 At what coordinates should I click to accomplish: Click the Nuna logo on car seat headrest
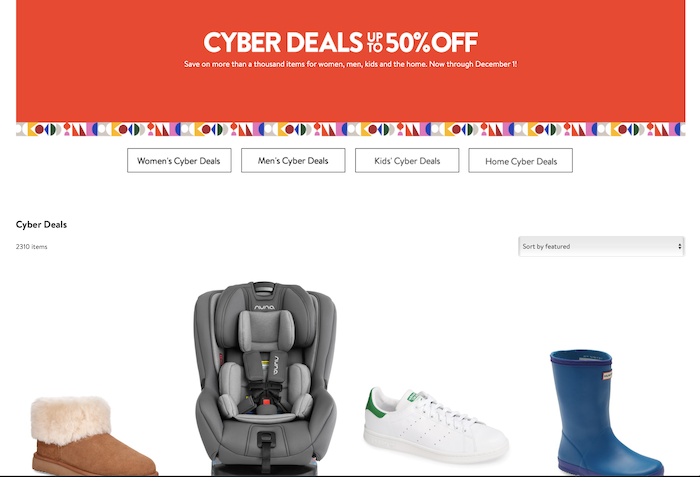click(264, 307)
